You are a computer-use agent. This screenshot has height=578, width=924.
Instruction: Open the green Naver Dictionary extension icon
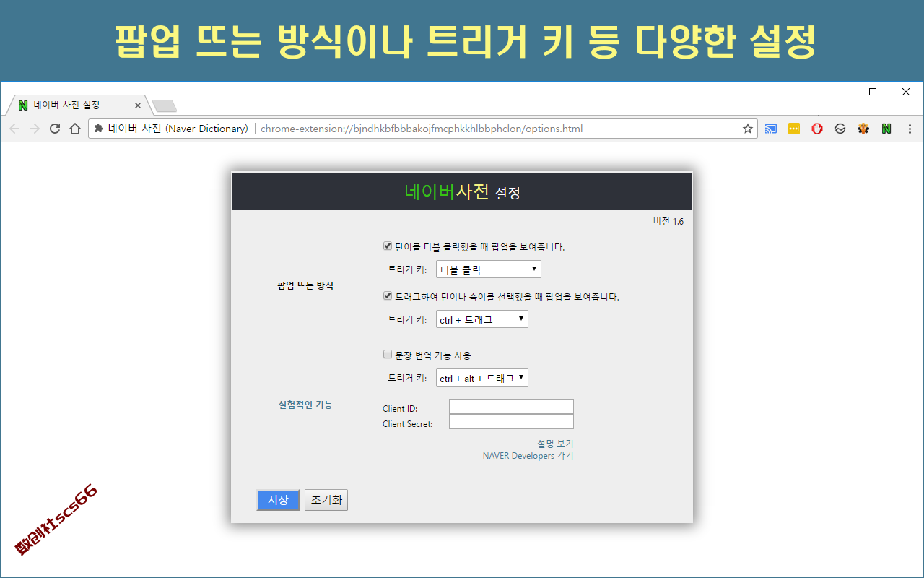click(x=886, y=129)
